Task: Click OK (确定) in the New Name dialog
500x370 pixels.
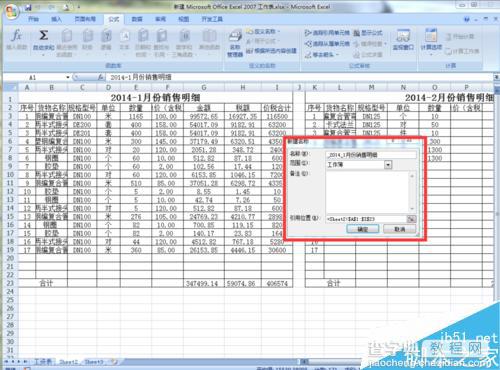Action: (x=363, y=229)
